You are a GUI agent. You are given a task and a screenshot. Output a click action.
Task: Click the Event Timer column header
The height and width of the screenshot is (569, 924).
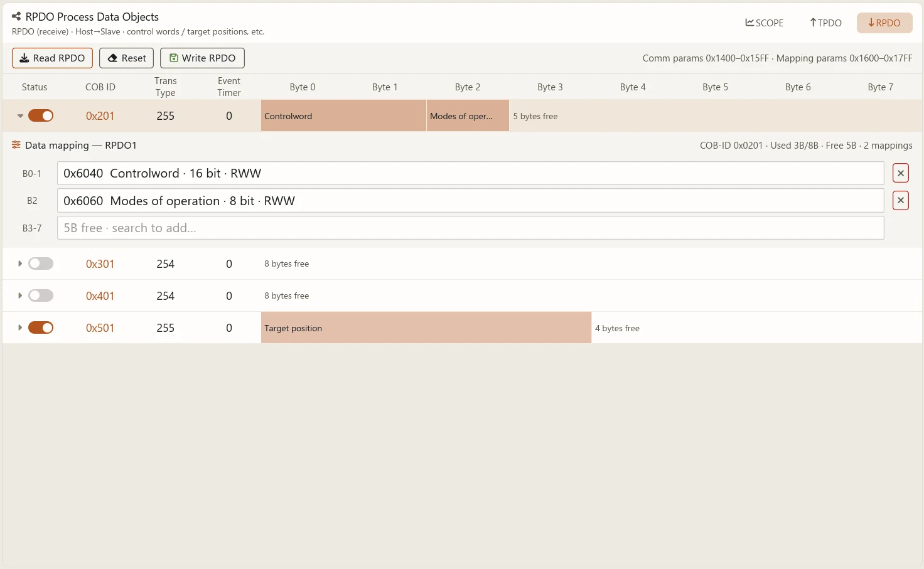(x=229, y=87)
